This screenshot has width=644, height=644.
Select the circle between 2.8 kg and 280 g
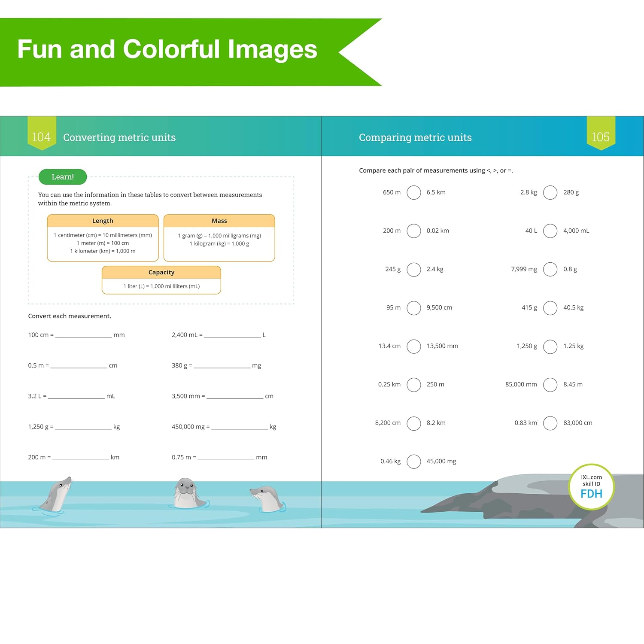550,192
